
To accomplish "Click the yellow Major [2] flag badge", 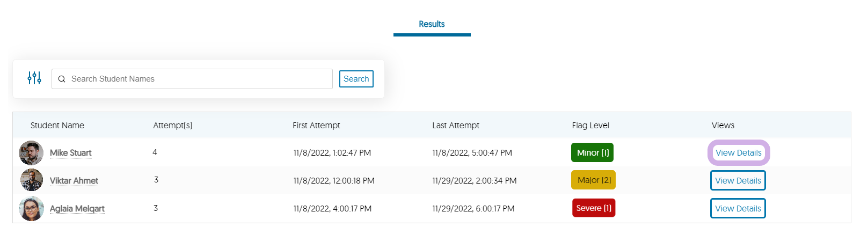I will [594, 180].
